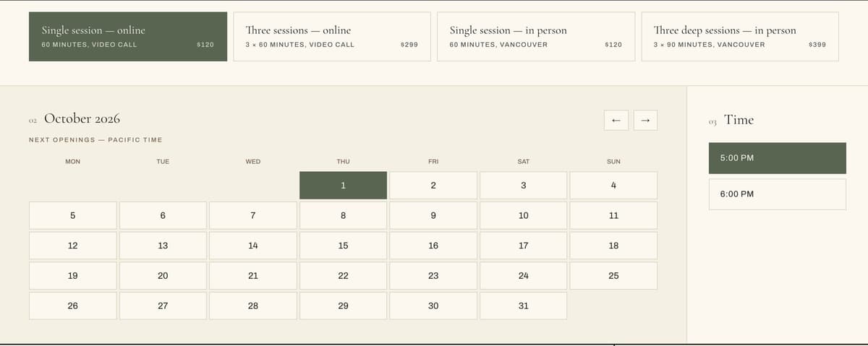Choose the 6:00 PM time slot

[x=778, y=194]
